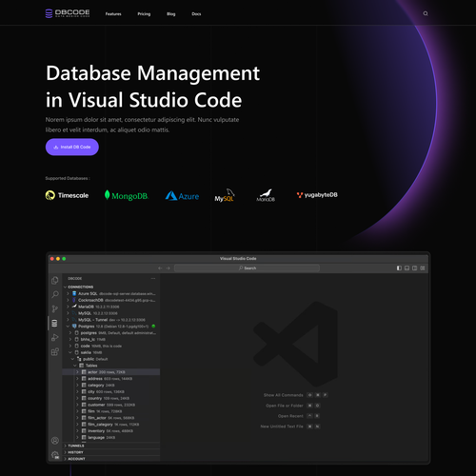Select the inventory table row
The height and width of the screenshot is (476, 476).
111,431
